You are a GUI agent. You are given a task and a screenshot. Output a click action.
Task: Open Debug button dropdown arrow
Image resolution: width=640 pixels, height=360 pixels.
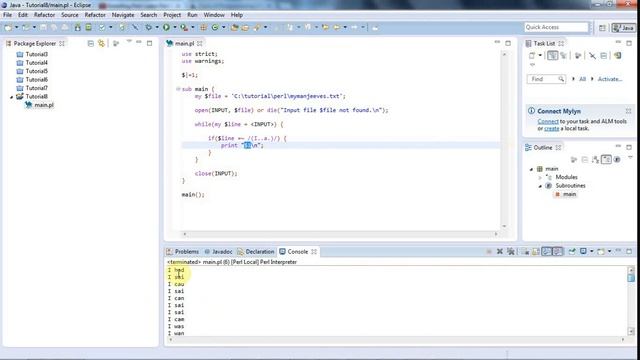[x=157, y=27]
